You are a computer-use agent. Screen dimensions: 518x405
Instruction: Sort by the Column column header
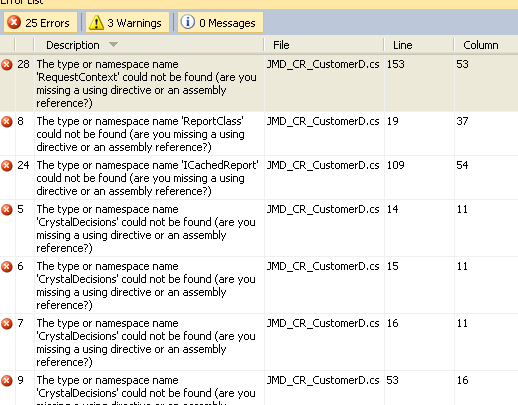click(486, 45)
